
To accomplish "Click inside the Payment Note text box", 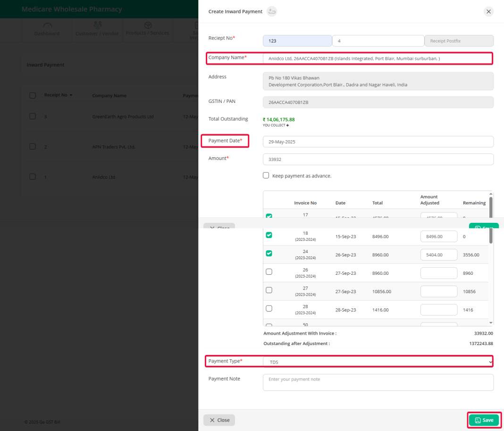I will (378, 382).
